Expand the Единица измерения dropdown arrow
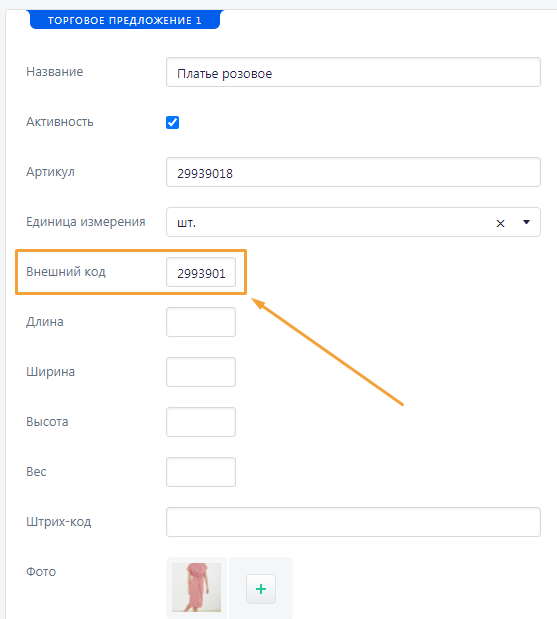This screenshot has height=619, width=557. 526,222
